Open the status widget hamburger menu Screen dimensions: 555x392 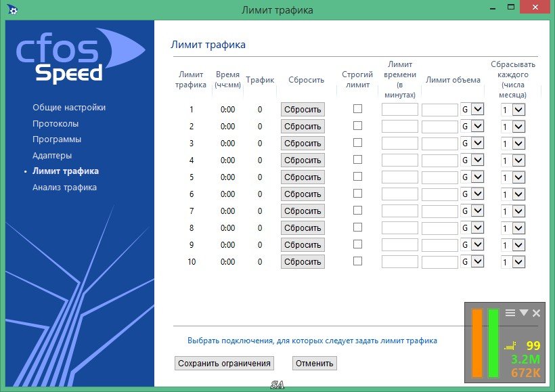(x=510, y=313)
